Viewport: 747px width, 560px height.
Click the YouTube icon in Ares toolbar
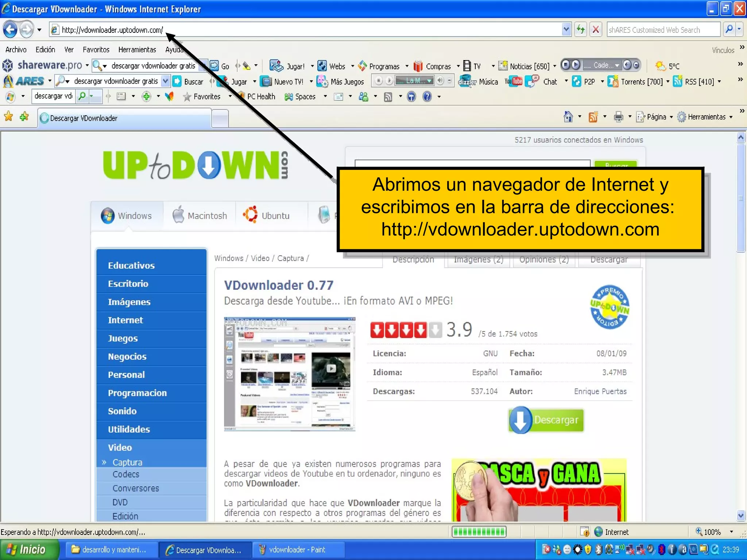pyautogui.click(x=514, y=81)
